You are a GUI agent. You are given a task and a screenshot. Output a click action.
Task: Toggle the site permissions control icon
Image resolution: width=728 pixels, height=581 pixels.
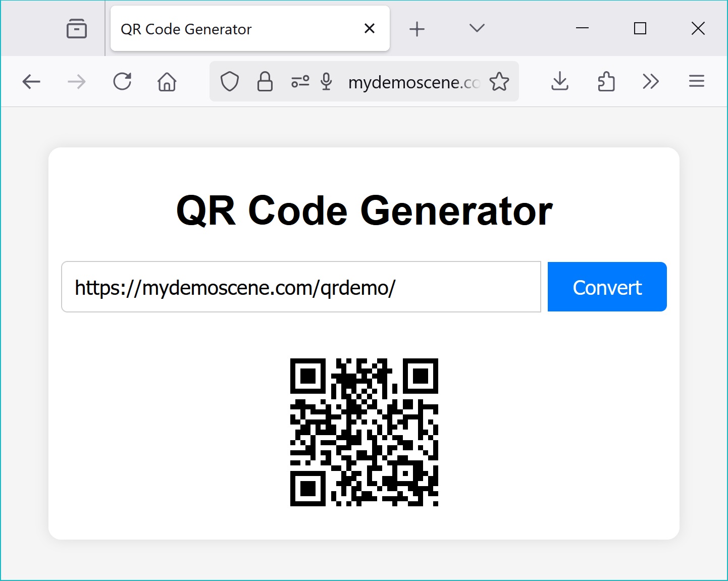click(300, 81)
